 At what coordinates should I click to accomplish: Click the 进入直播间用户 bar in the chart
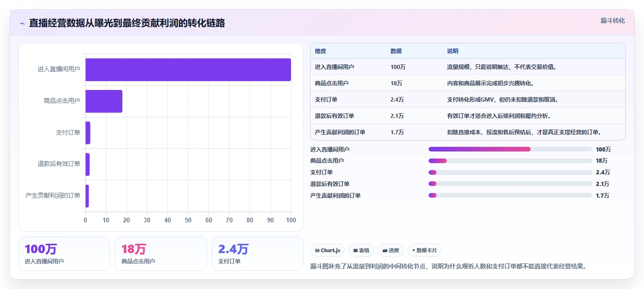pos(188,69)
